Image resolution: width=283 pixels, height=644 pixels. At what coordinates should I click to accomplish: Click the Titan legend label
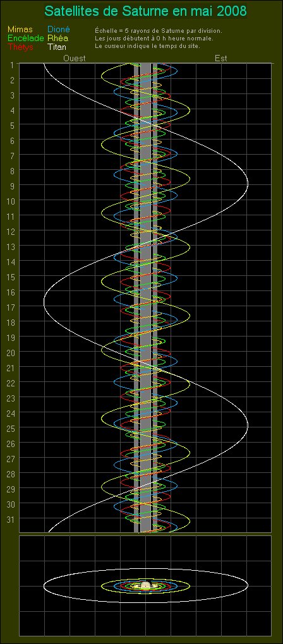point(57,47)
